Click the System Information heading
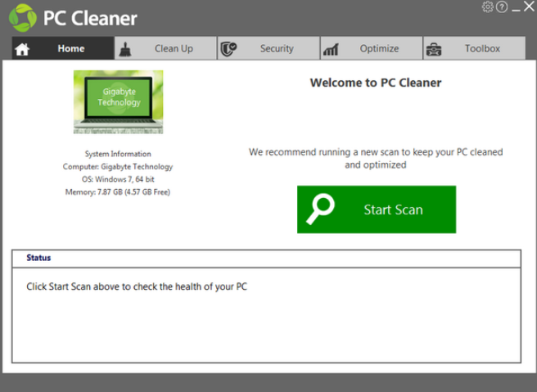Image resolution: width=537 pixels, height=392 pixels. 118,154
